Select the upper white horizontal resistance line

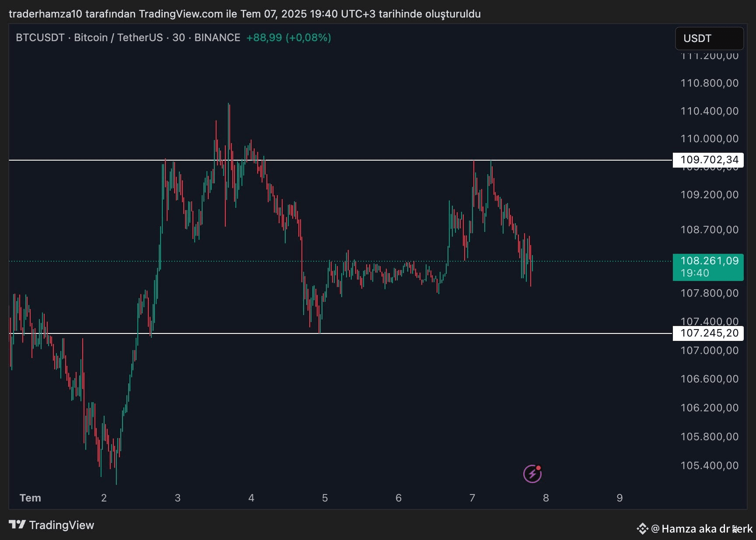tap(340, 160)
